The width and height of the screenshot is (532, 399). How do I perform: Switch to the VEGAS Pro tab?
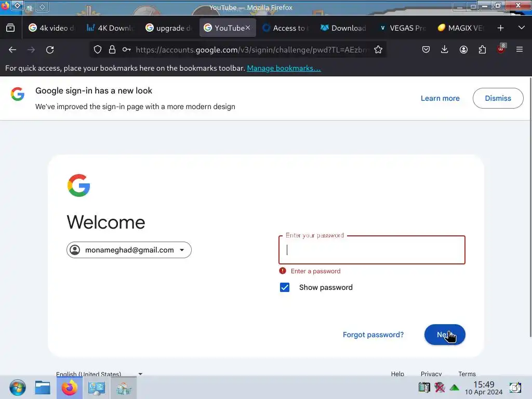403,28
